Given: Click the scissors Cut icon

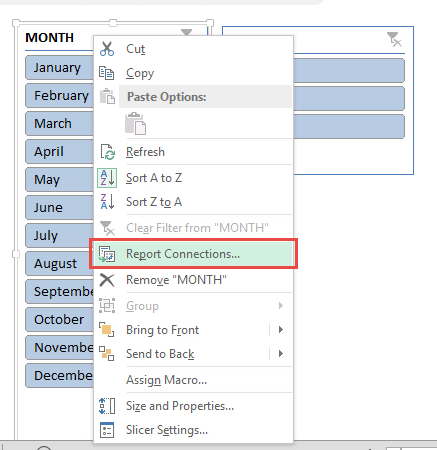Looking at the screenshot, I should 107,49.
